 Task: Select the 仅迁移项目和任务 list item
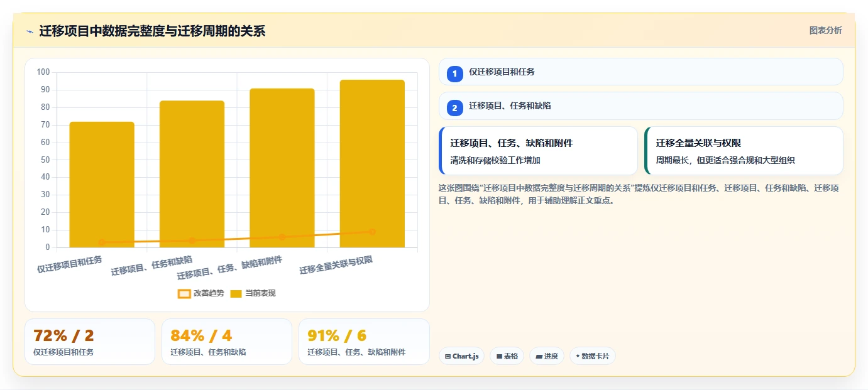(x=640, y=72)
